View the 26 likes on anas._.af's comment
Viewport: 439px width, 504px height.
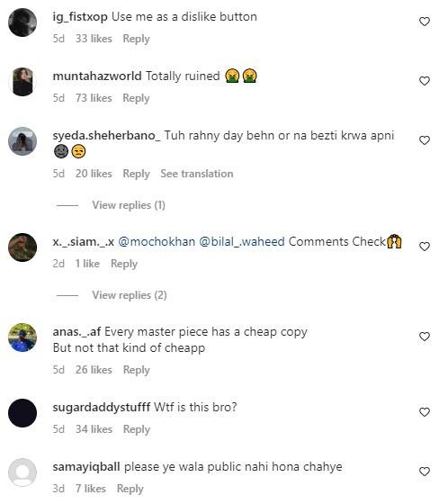(94, 370)
